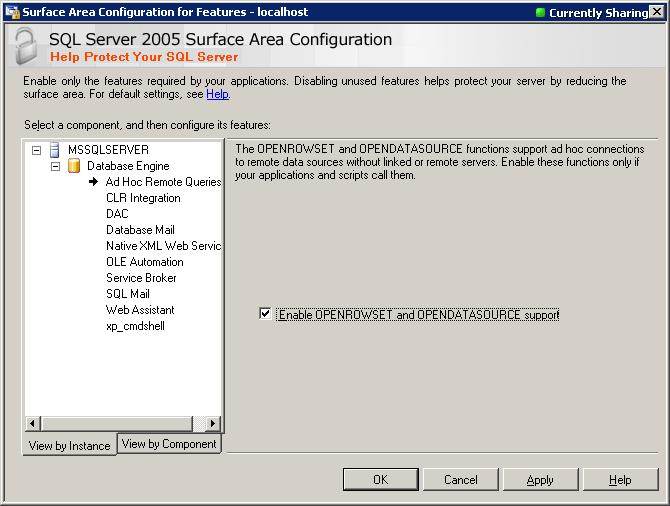This screenshot has height=506, width=670.
Task: Select CLR Integration in the tree
Action: point(143,198)
